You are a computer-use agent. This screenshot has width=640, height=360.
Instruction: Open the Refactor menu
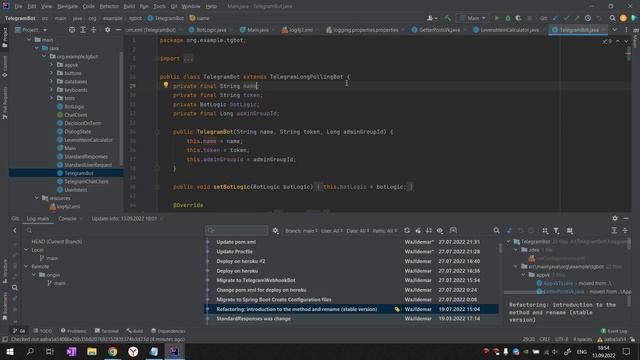click(109, 7)
